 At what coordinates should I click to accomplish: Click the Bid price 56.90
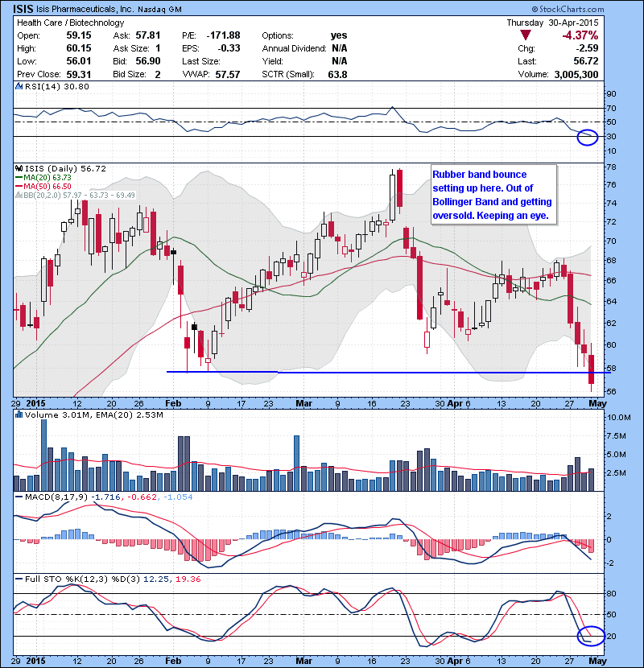tap(148, 61)
